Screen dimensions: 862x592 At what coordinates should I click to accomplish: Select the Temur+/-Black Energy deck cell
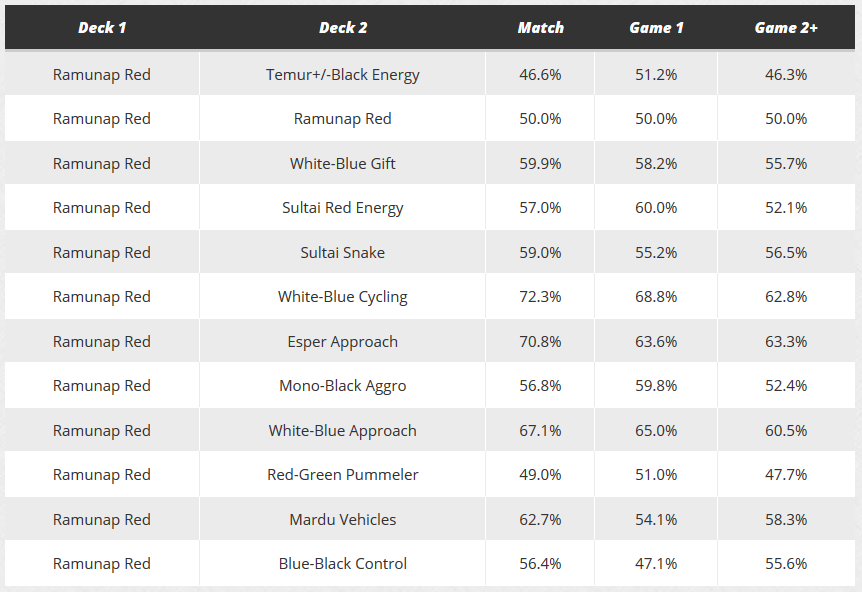343,74
